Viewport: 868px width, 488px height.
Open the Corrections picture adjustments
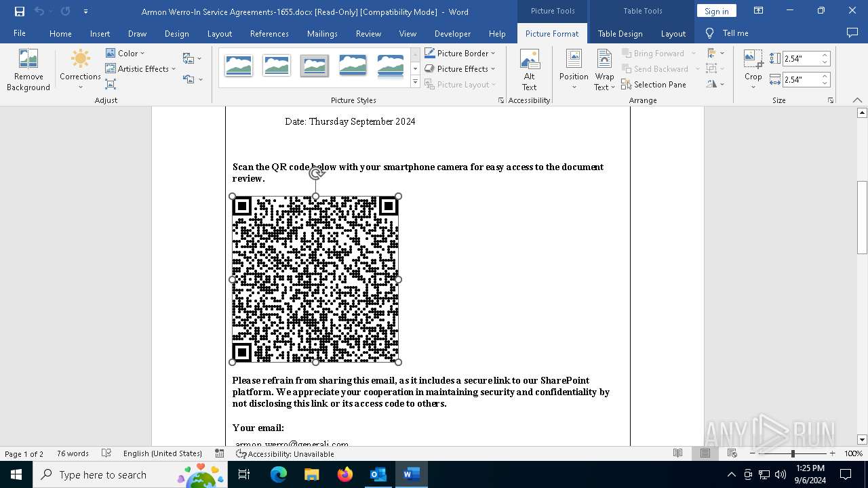point(80,70)
